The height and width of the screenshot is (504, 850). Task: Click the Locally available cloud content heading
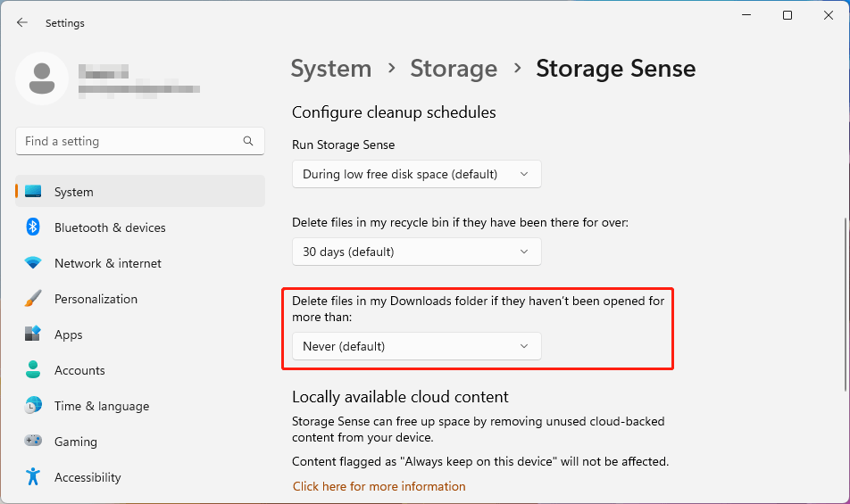400,397
